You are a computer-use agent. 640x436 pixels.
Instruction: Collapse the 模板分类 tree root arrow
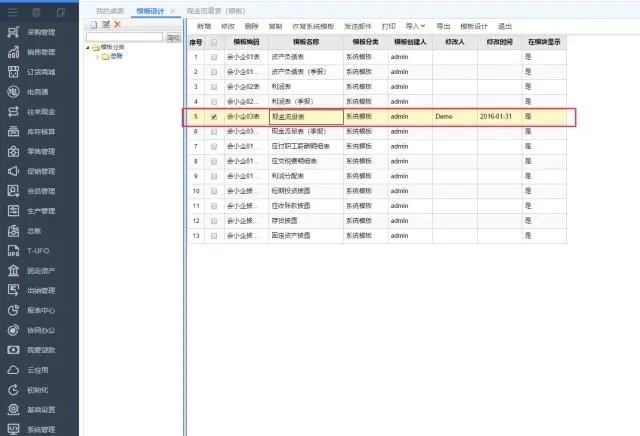click(87, 48)
